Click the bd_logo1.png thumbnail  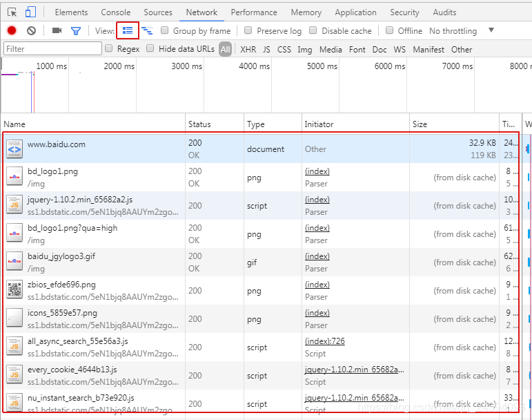(14, 177)
